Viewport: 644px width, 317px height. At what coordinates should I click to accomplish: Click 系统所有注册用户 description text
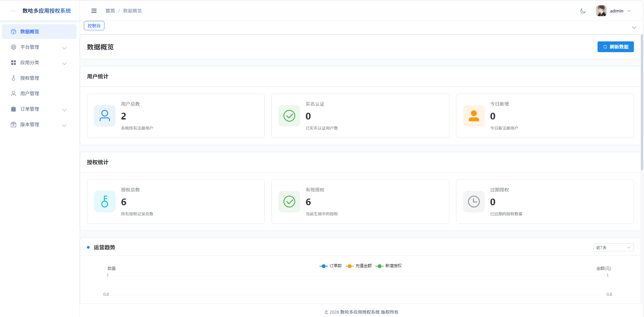137,128
